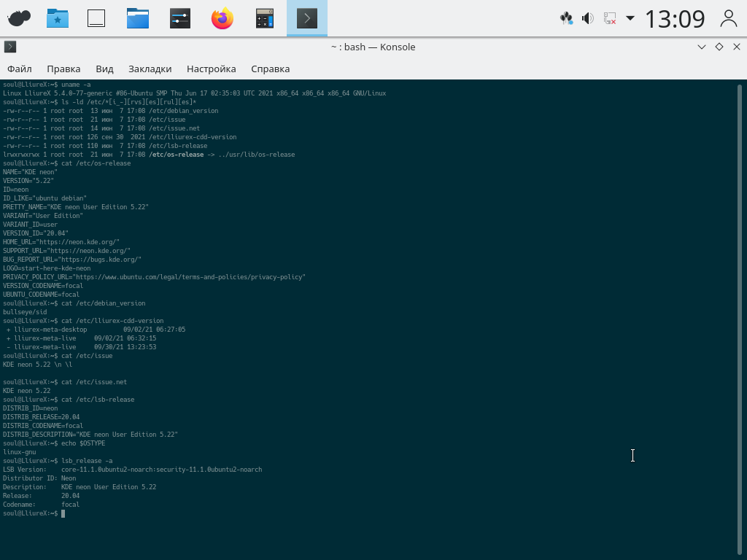
Task: Click the BUG_REPORT_URL line
Action: pyautogui.click(x=72, y=260)
